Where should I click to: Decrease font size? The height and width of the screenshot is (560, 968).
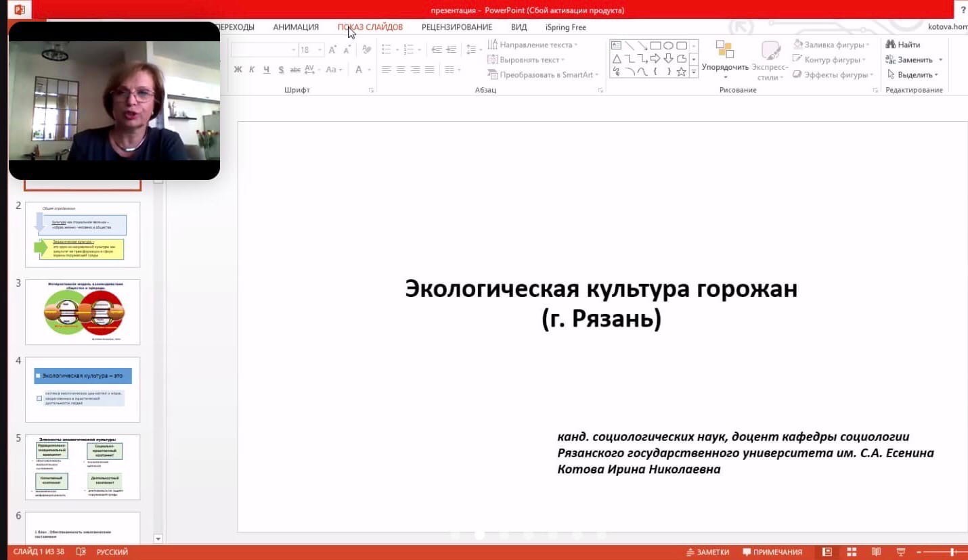(347, 50)
